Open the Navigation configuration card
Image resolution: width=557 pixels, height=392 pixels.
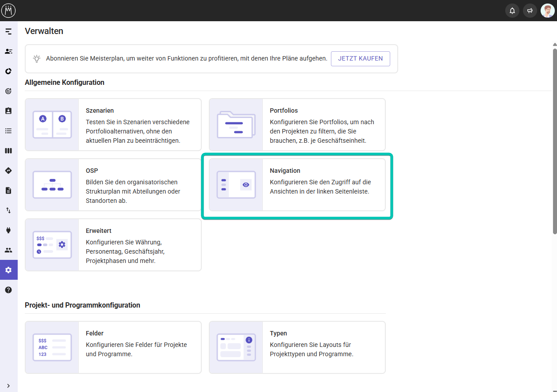(297, 185)
